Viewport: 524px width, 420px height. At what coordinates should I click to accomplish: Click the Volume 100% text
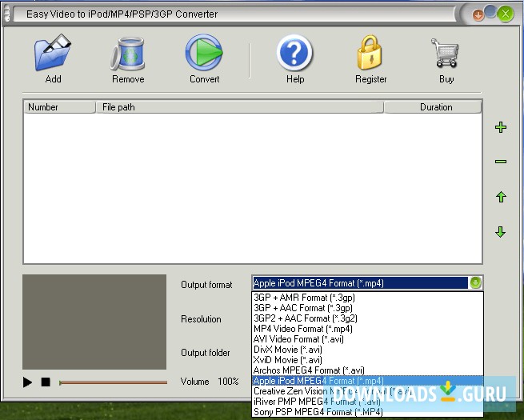pyautogui.click(x=210, y=382)
